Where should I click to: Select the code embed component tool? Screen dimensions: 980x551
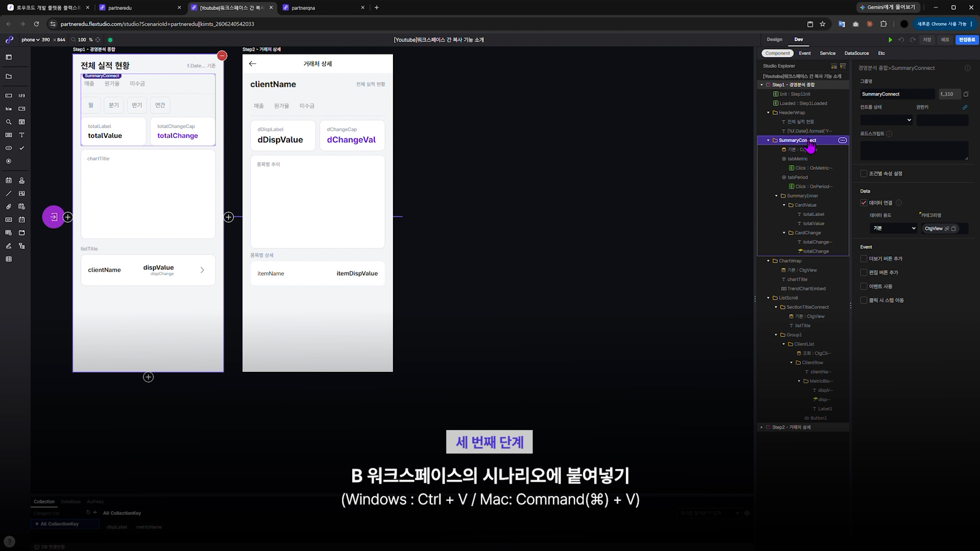(9, 220)
